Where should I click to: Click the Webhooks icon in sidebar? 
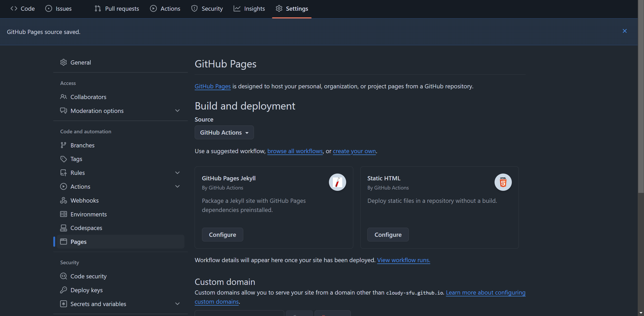pos(63,200)
